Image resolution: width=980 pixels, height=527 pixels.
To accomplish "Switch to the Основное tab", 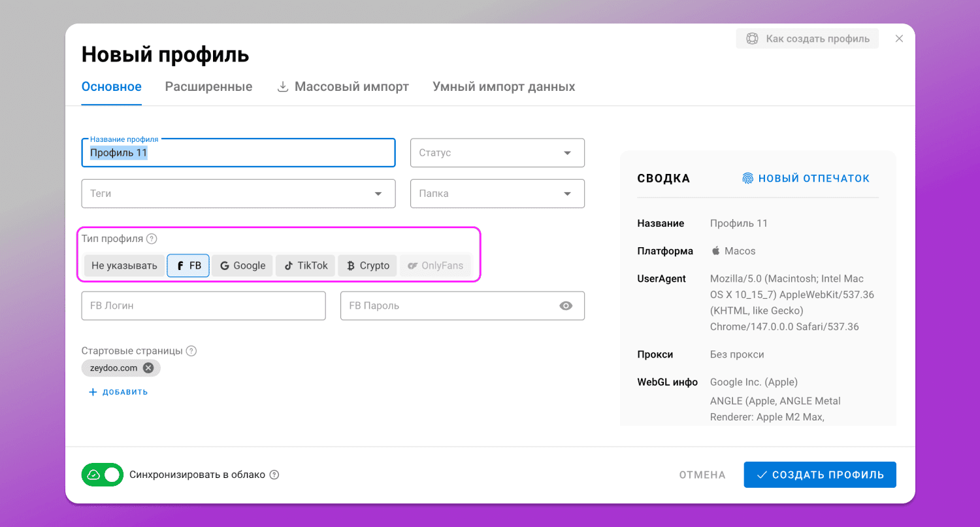I will pos(112,87).
